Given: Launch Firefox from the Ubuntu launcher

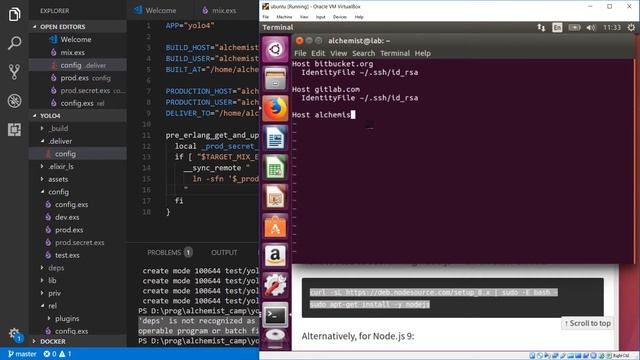Looking at the screenshot, I should coord(275,108).
